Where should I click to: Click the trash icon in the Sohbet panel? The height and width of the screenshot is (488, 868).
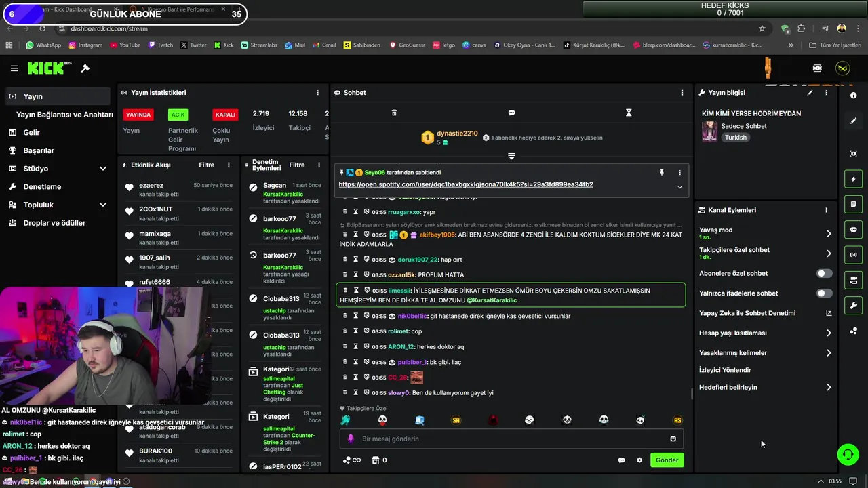click(x=394, y=113)
